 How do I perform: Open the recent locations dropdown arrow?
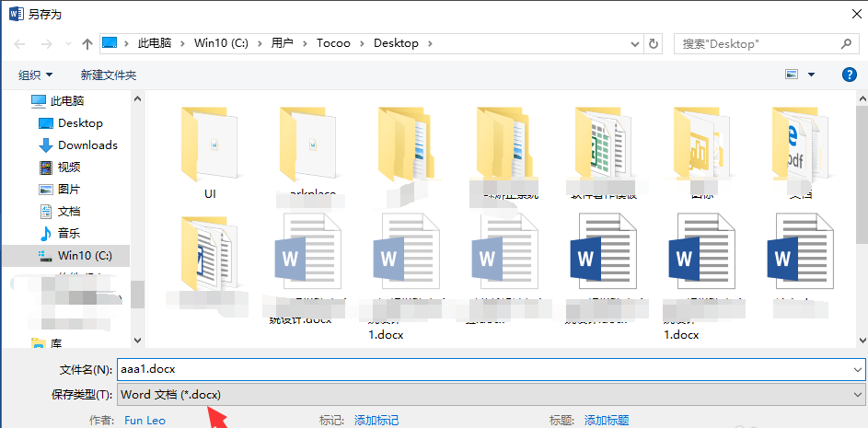[x=69, y=44]
